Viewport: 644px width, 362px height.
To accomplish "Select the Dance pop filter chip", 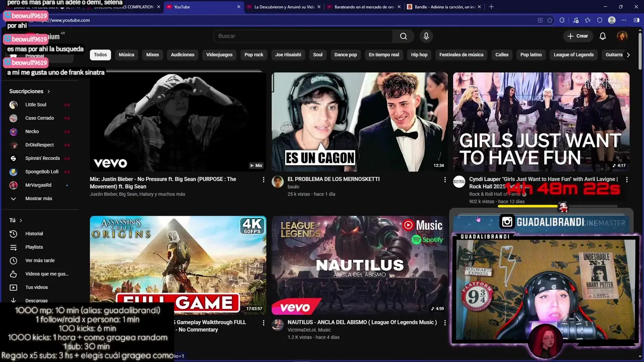I will 346,55.
